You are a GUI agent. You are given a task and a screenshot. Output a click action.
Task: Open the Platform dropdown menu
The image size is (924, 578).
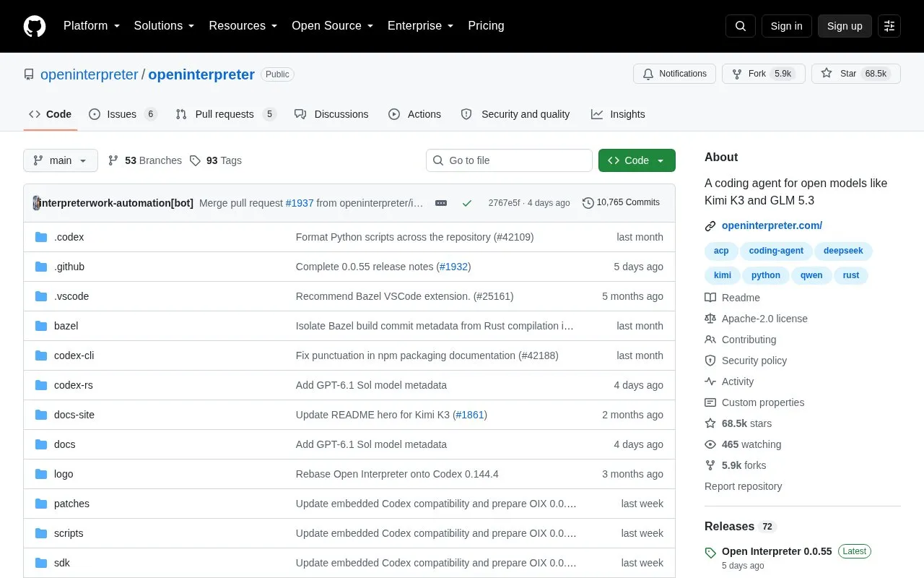[x=92, y=26]
